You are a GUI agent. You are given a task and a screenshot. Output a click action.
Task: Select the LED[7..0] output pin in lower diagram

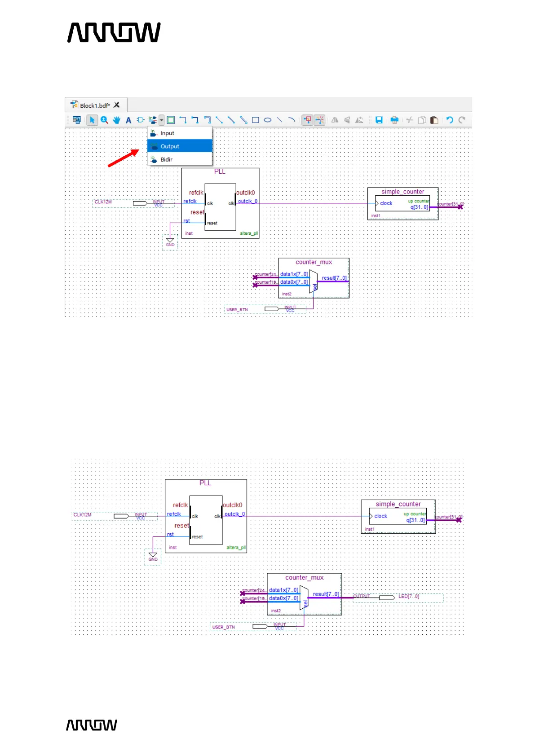[x=398, y=598]
